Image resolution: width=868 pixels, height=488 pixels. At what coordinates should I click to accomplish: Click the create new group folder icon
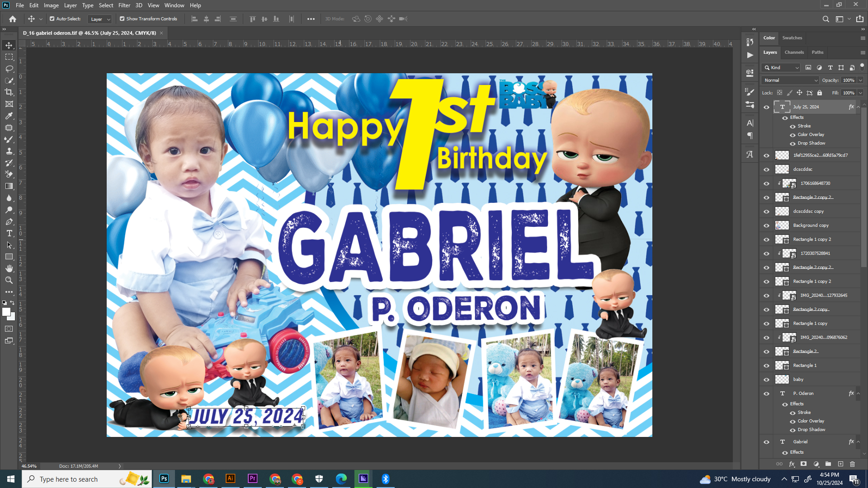click(x=828, y=464)
